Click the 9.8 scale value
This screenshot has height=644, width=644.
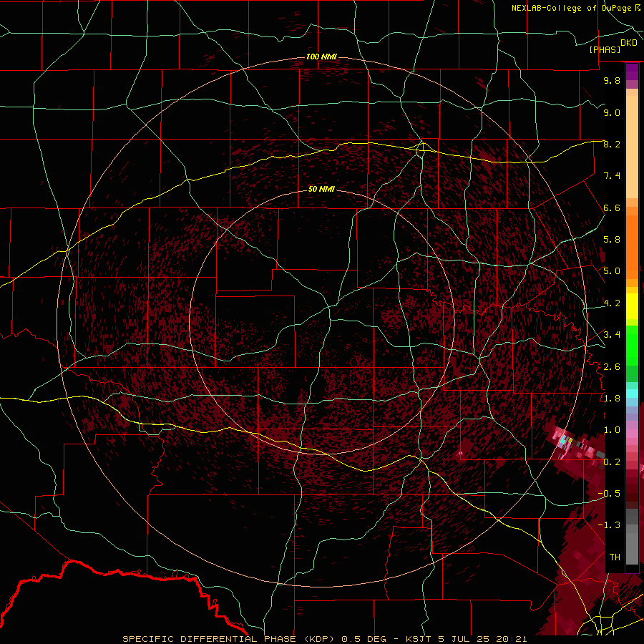(x=612, y=80)
